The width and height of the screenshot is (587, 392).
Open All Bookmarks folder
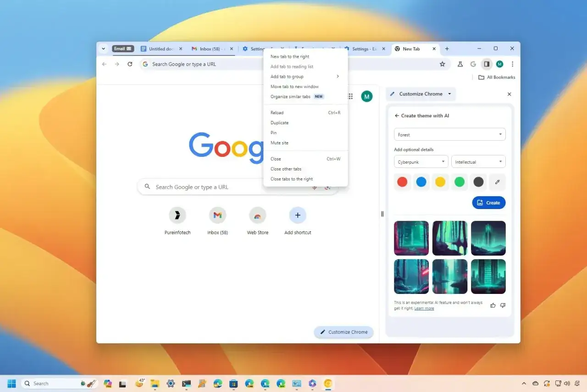[x=497, y=77]
